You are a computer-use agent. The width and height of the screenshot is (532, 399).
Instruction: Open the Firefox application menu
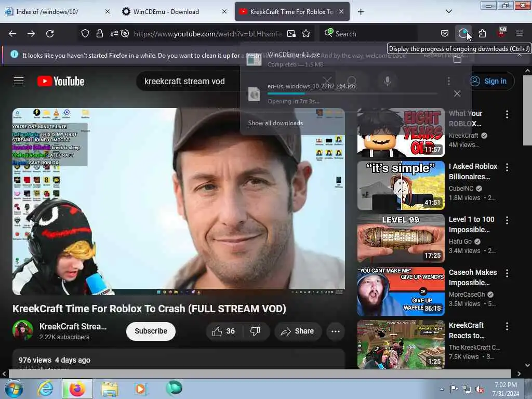[520, 33]
